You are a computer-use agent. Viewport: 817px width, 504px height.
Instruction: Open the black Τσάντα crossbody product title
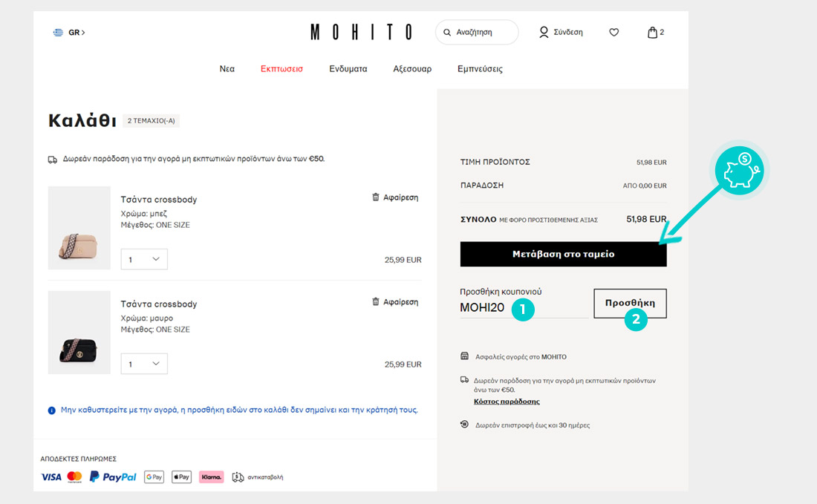coord(159,304)
